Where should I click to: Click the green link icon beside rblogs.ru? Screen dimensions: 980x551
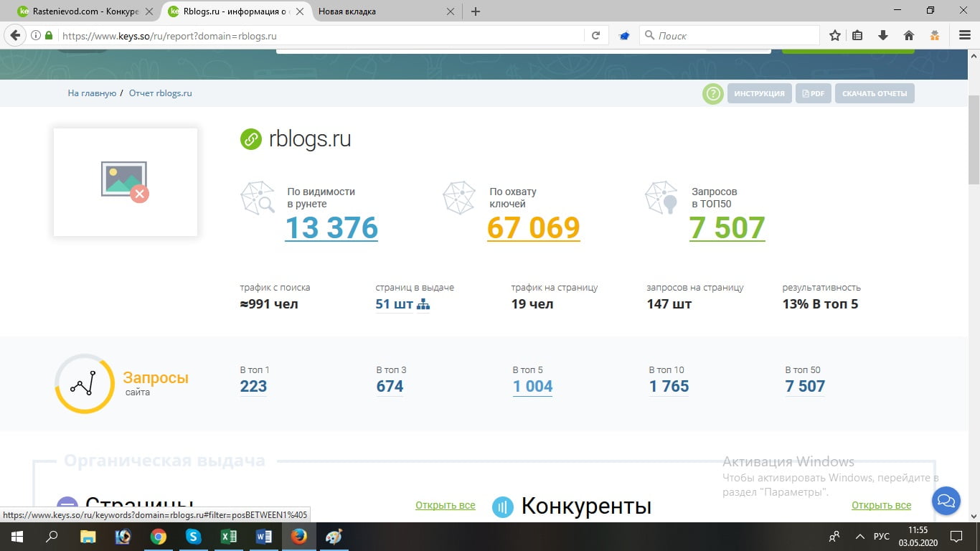point(250,139)
